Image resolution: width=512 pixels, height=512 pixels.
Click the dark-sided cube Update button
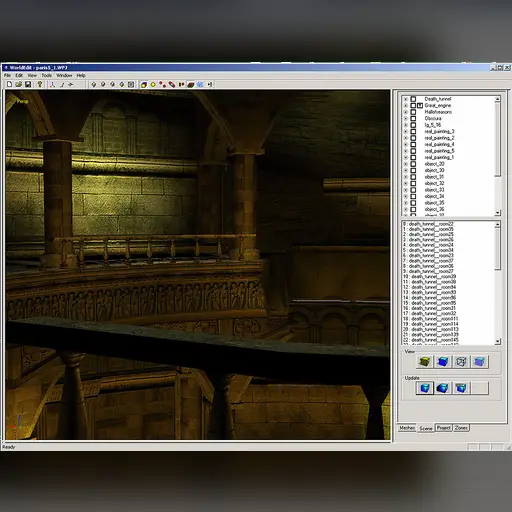[x=443, y=388]
